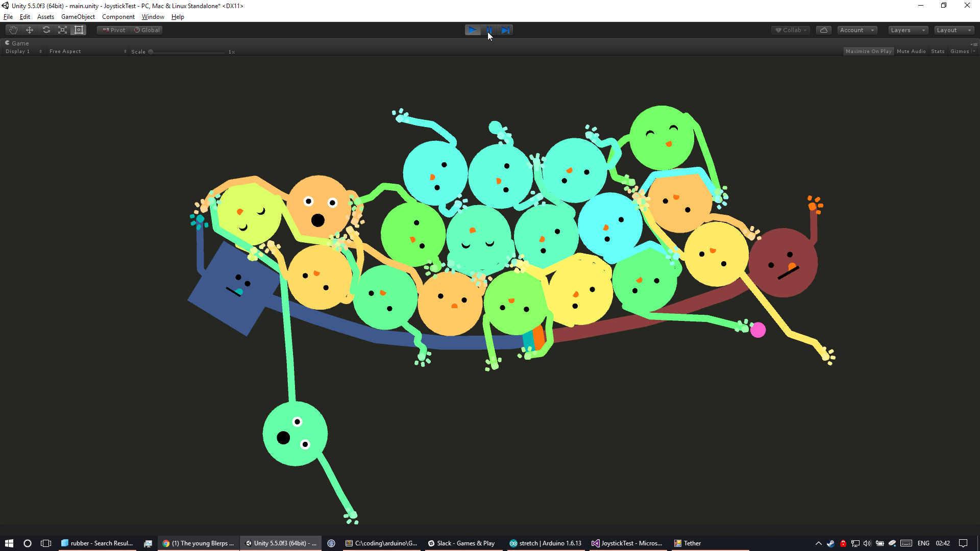The height and width of the screenshot is (551, 980).
Task: Toggle Mute Audio in Game view
Action: pyautogui.click(x=911, y=52)
